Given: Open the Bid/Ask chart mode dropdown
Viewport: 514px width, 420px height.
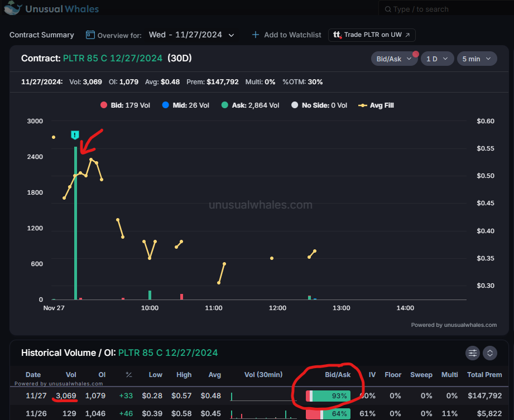Looking at the screenshot, I should 394,59.
